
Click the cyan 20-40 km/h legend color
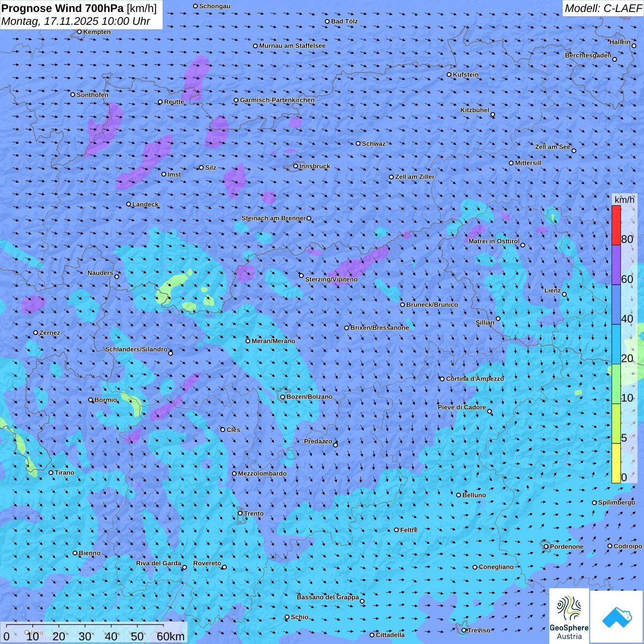pos(616,345)
